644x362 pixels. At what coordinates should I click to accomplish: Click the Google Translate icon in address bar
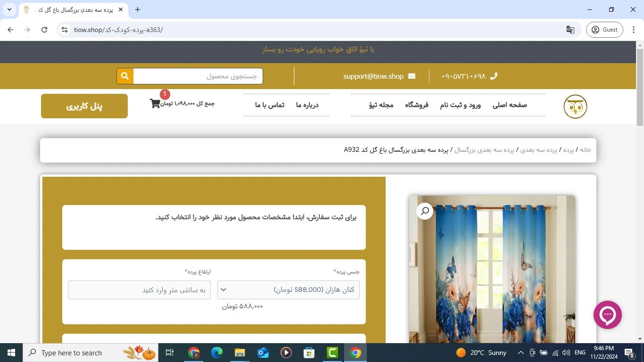[570, 30]
